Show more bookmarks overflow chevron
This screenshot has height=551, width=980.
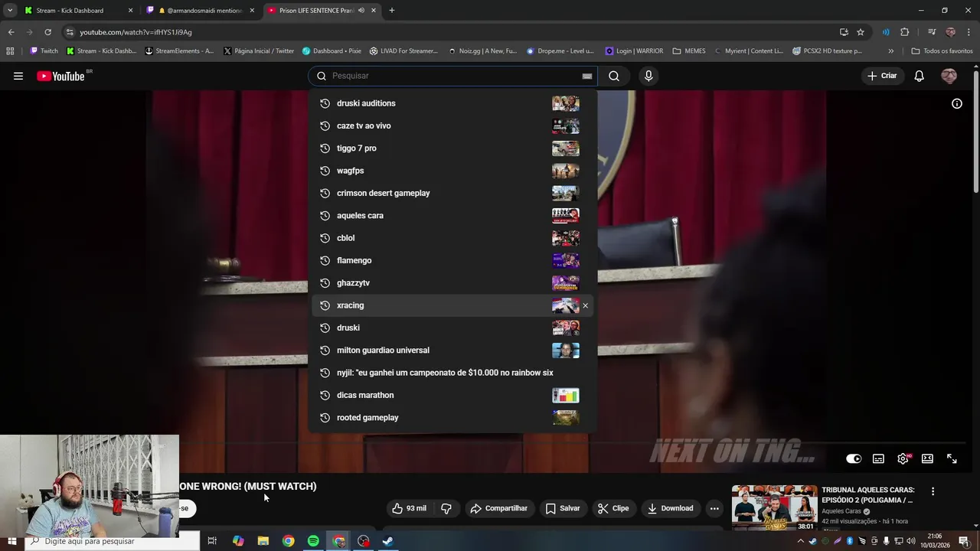pyautogui.click(x=890, y=51)
